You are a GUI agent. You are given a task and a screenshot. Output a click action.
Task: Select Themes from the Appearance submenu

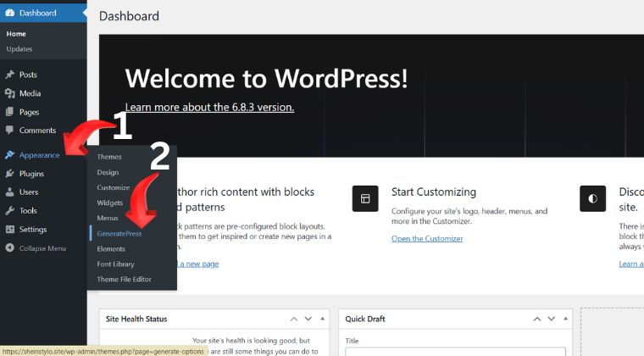[x=109, y=157]
